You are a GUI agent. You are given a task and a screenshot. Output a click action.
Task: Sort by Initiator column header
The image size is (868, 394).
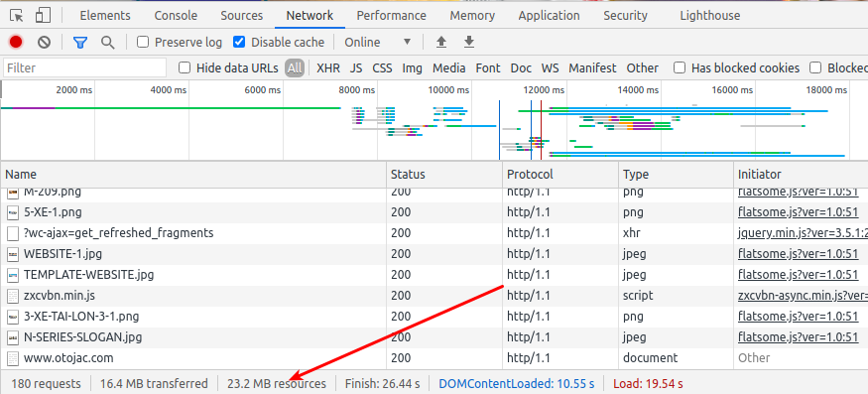(x=801, y=175)
